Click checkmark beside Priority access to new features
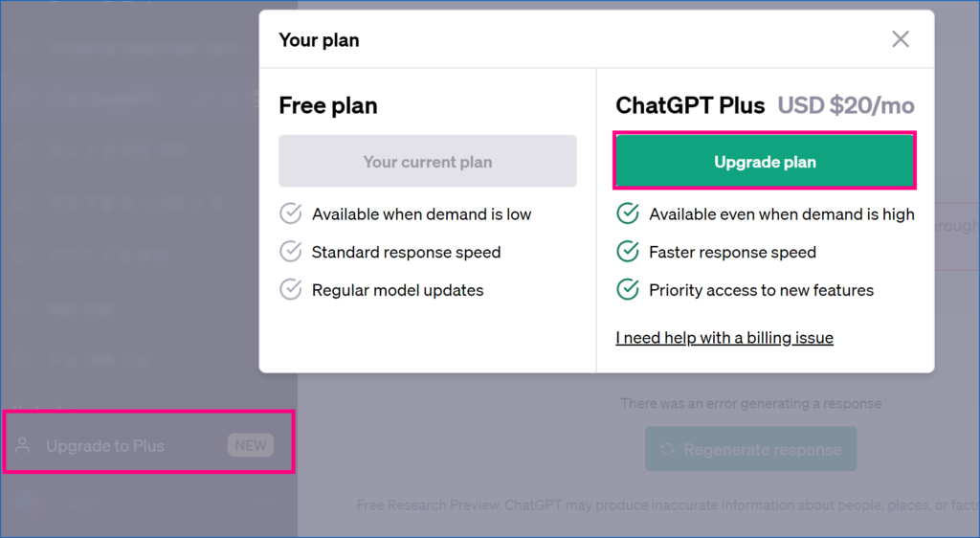Screen dimensions: 980x538 pyautogui.click(x=628, y=289)
